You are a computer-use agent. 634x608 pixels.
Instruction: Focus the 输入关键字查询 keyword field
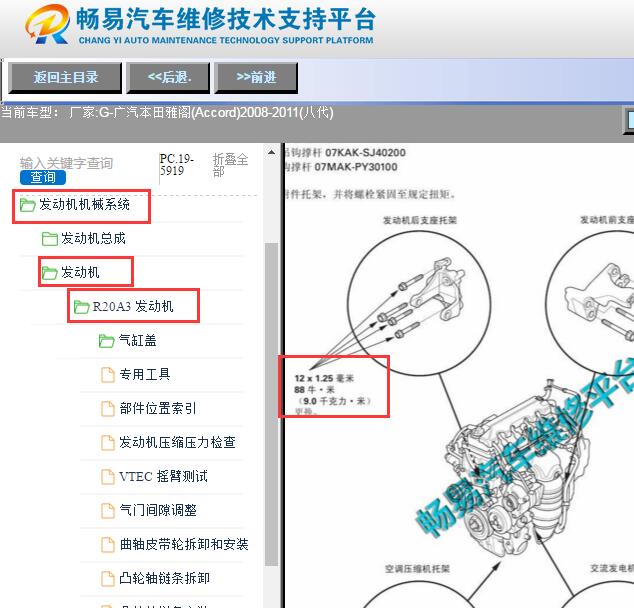pos(66,163)
